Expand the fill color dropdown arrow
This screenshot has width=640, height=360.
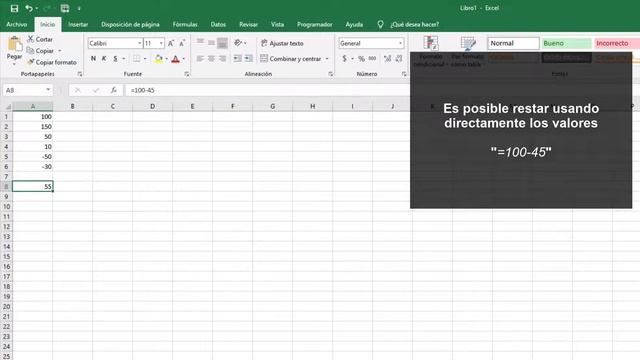(167, 59)
